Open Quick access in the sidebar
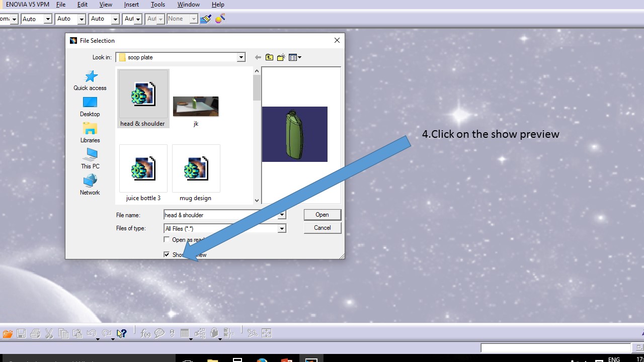The width and height of the screenshot is (644, 362). pyautogui.click(x=90, y=80)
